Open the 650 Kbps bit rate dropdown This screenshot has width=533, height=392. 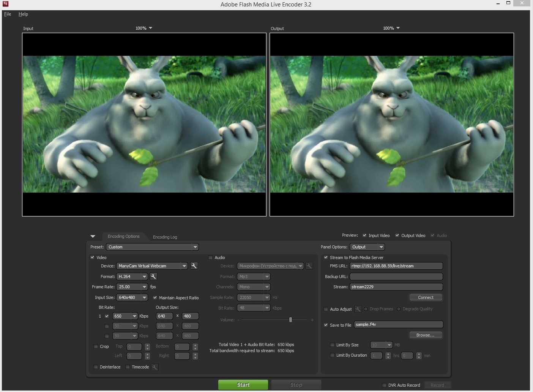click(125, 316)
